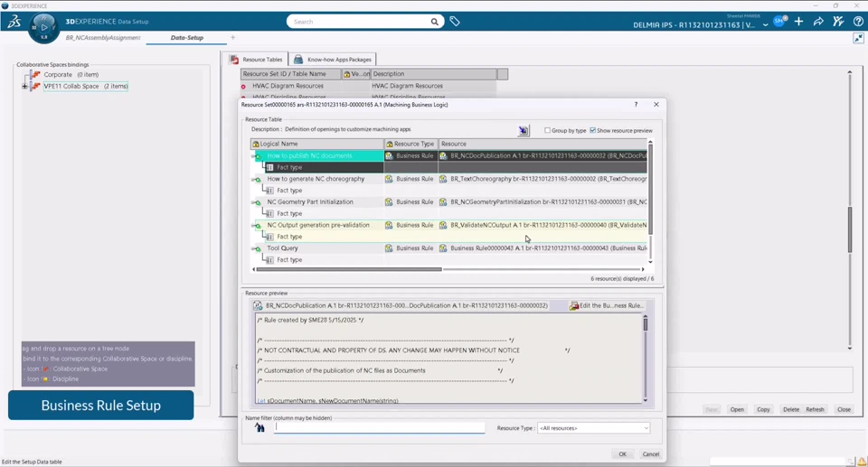Screen dimensions: 868x467
Task: Expand the VPE11 Collab Space tree node
Action: (x=24, y=86)
